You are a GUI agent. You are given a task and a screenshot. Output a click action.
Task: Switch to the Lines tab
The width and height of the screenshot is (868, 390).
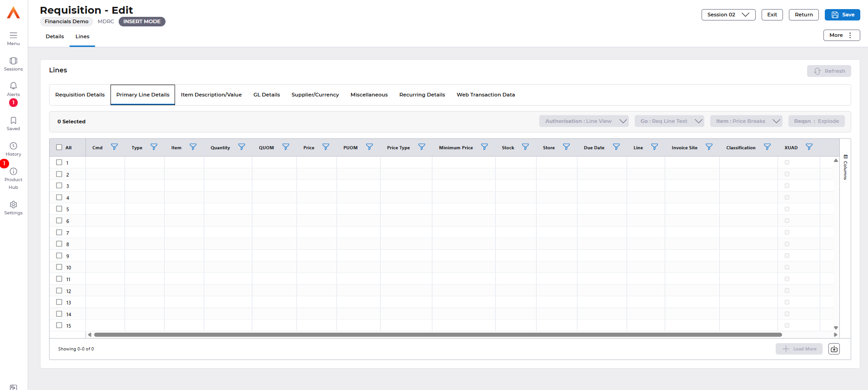pyautogui.click(x=82, y=36)
